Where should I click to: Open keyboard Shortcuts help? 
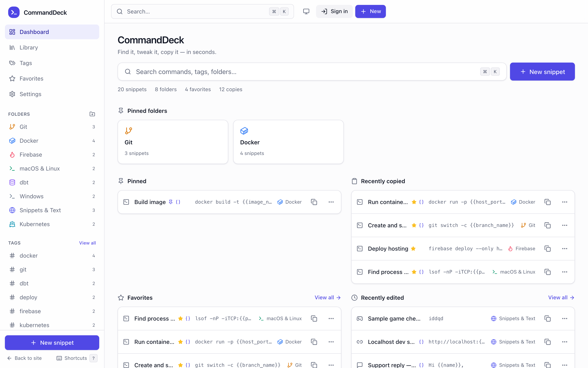click(77, 358)
